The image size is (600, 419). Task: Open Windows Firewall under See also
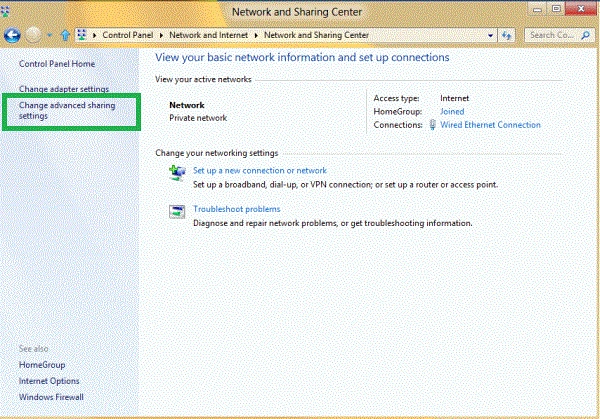(x=51, y=397)
